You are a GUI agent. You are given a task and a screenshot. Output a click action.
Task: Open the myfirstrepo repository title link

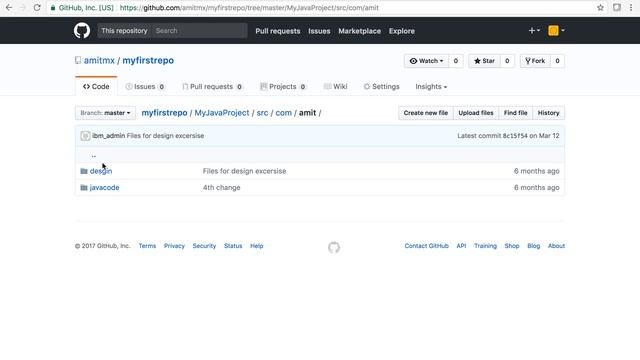[148, 60]
